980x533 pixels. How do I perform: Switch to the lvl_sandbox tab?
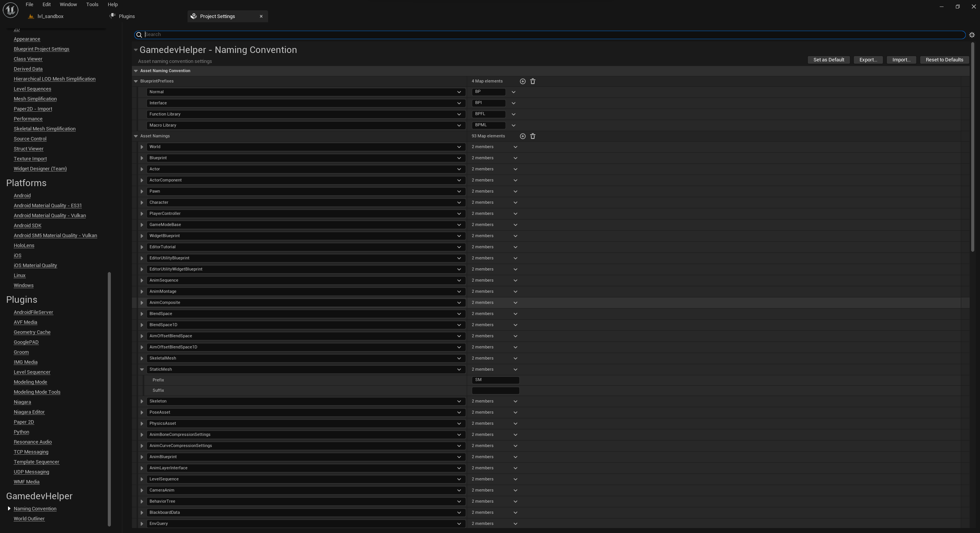(50, 17)
